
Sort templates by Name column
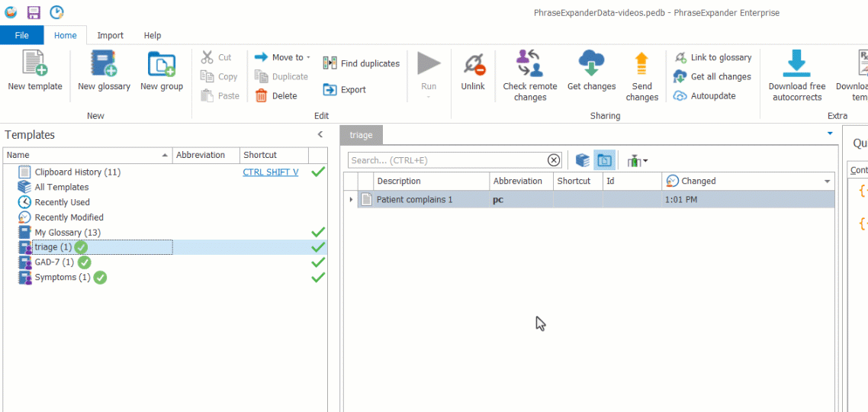click(x=88, y=155)
